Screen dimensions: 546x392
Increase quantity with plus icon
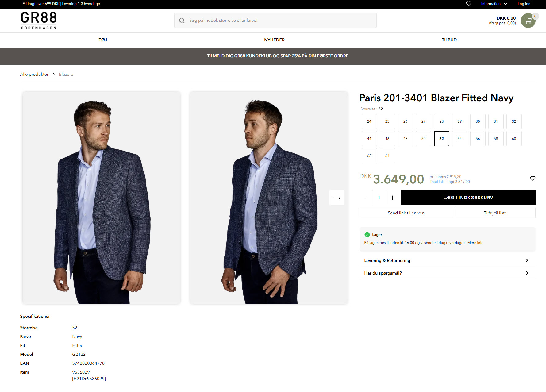[392, 198]
